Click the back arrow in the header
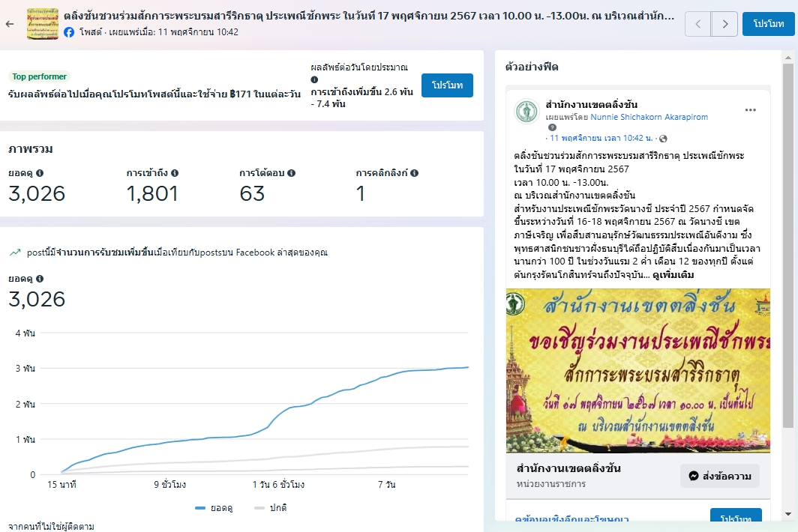 point(10,24)
